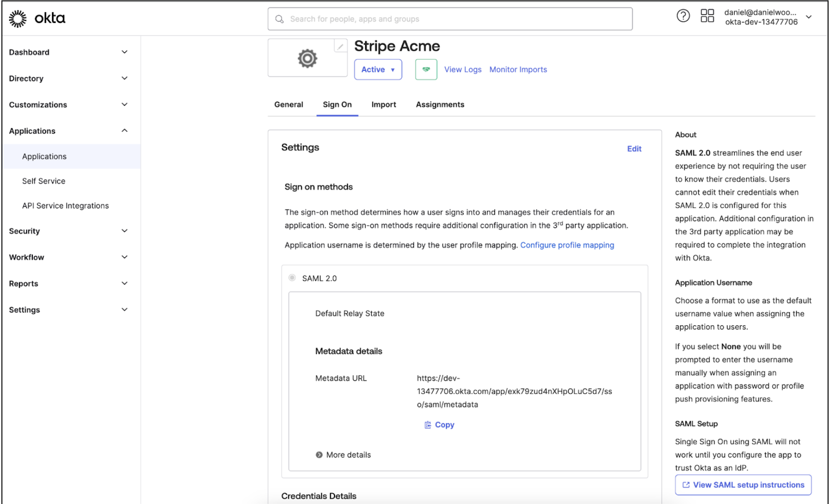Copy the Metadata URL
829x504 pixels.
click(x=439, y=425)
